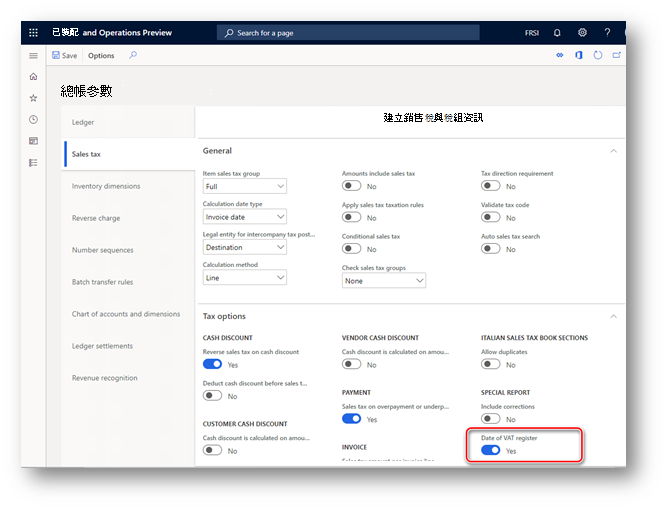Open the settings gear icon

[x=582, y=33]
